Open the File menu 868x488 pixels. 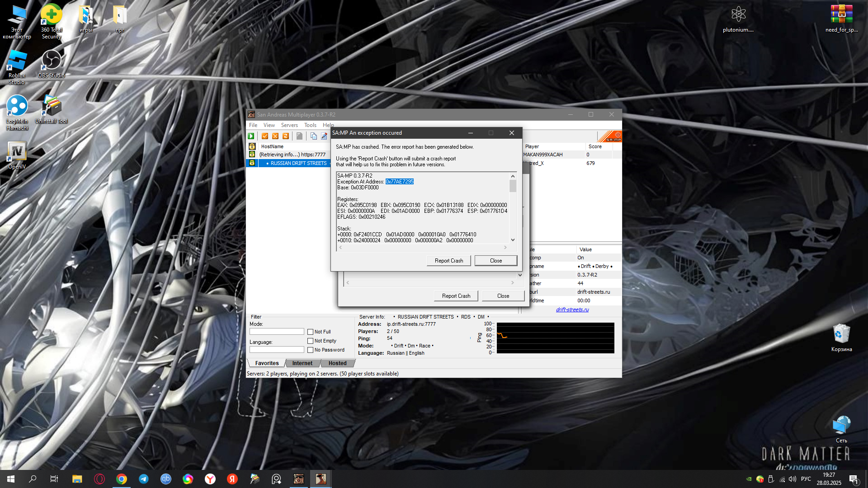[x=253, y=125]
